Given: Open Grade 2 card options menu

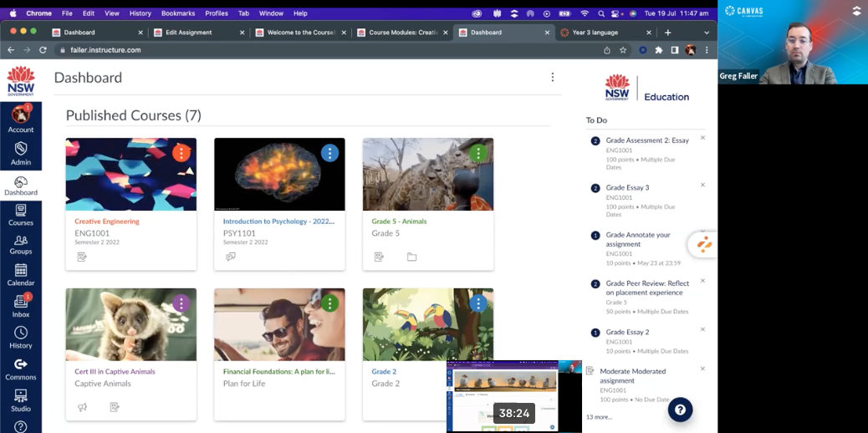Looking at the screenshot, I should point(477,303).
